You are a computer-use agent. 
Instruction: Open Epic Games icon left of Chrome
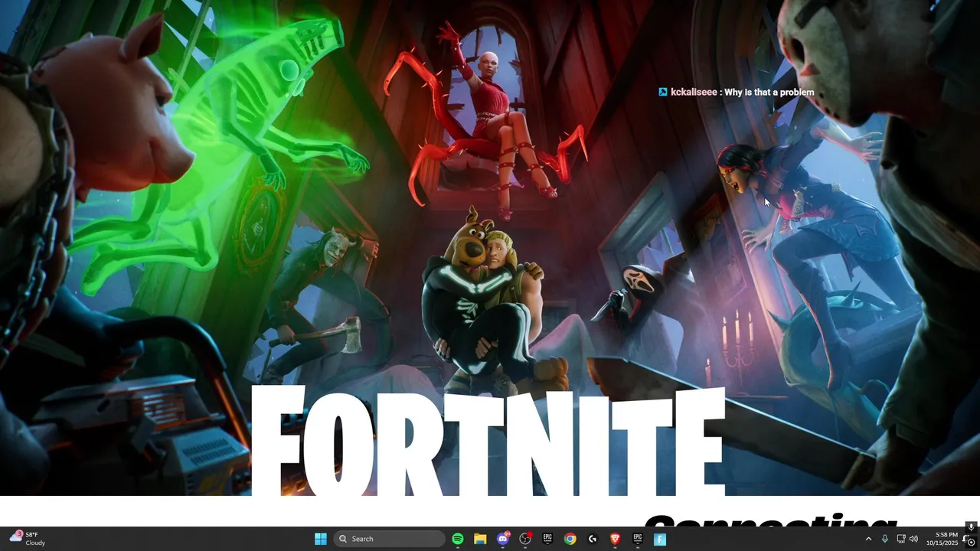click(547, 539)
